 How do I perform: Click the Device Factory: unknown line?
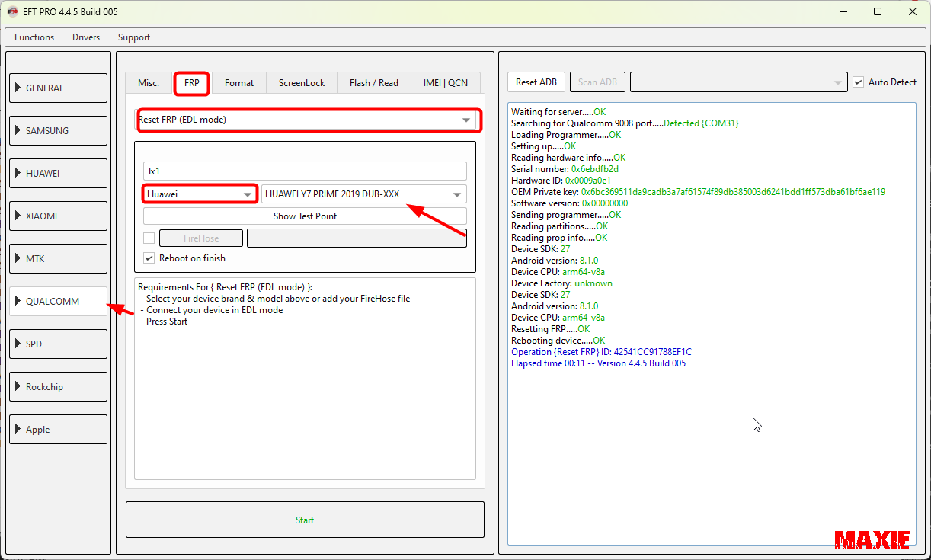click(561, 283)
